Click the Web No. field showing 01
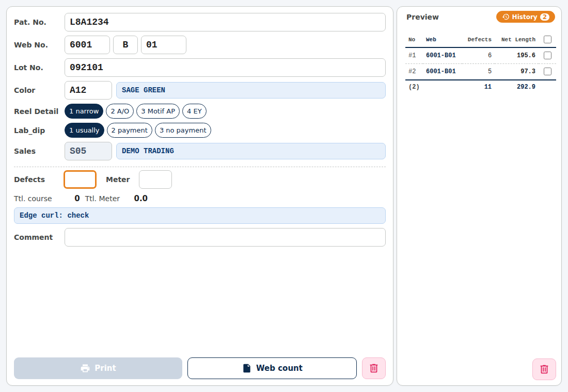 click(164, 45)
